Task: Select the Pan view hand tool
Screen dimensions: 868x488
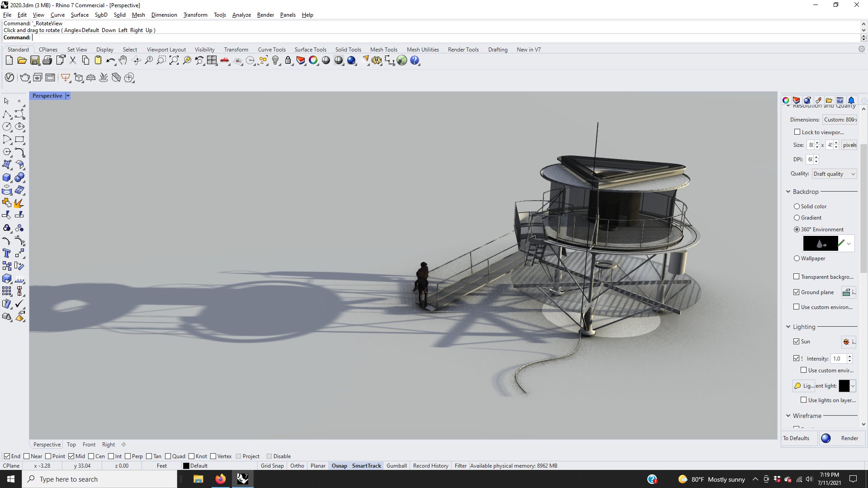Action: [x=123, y=61]
